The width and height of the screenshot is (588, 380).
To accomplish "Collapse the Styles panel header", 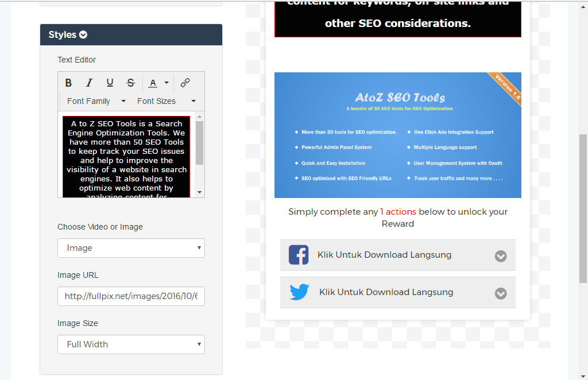I will point(131,35).
